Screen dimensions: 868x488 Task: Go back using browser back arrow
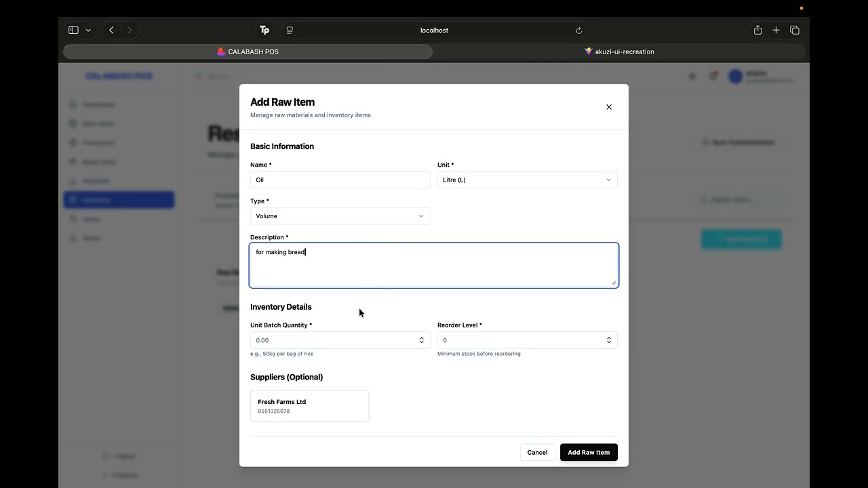point(111,30)
